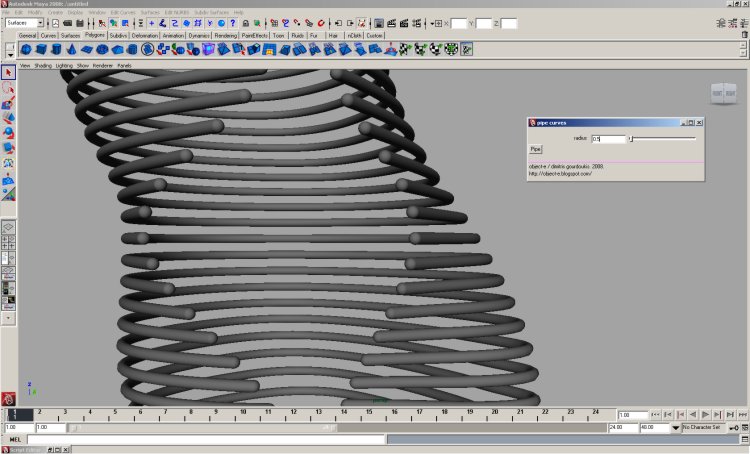Click the radius input field
Screen dimensions: 750x454
[608, 139]
